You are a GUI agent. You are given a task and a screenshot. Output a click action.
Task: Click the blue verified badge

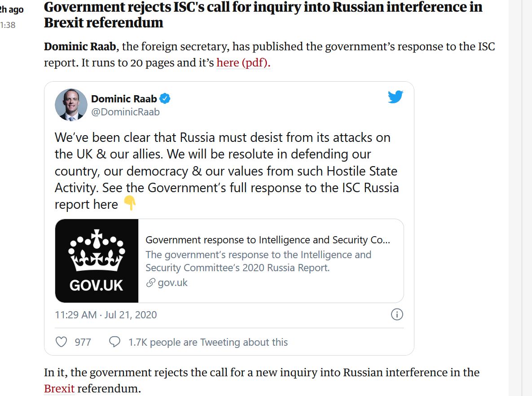(x=165, y=98)
